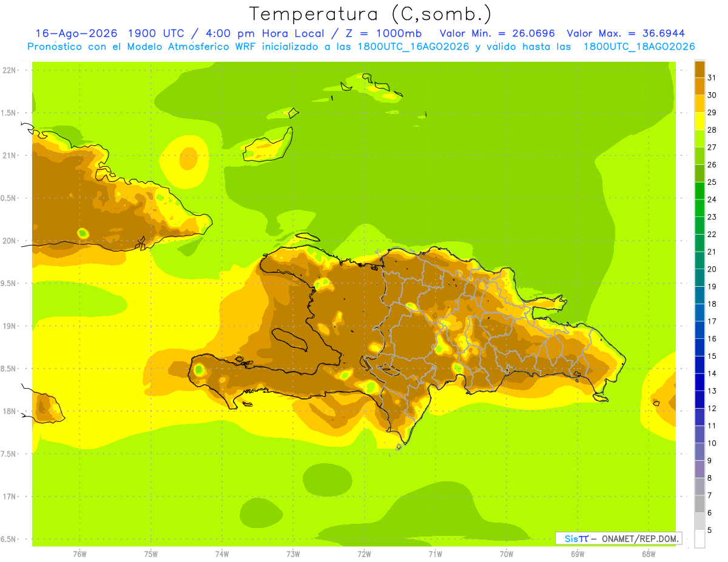Click the legend value '28'

(712, 130)
